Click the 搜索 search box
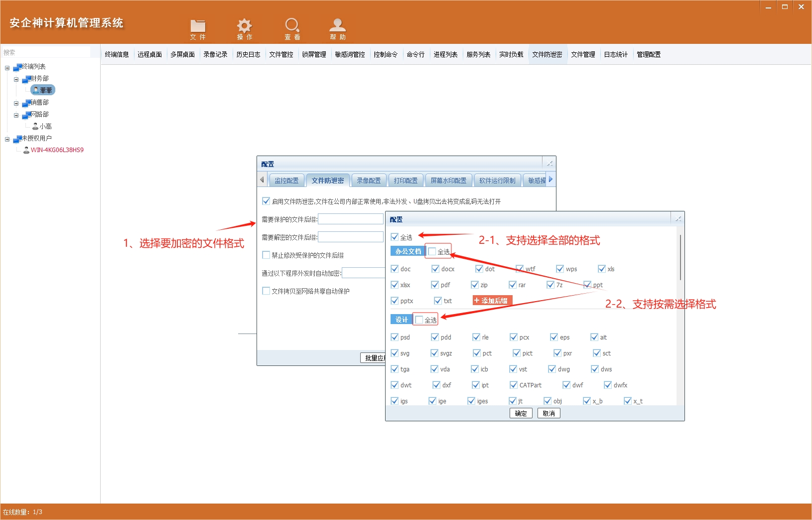812x520 pixels. [x=46, y=52]
